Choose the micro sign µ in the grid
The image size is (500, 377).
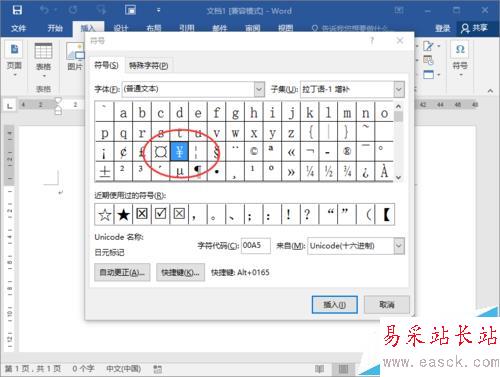point(179,172)
